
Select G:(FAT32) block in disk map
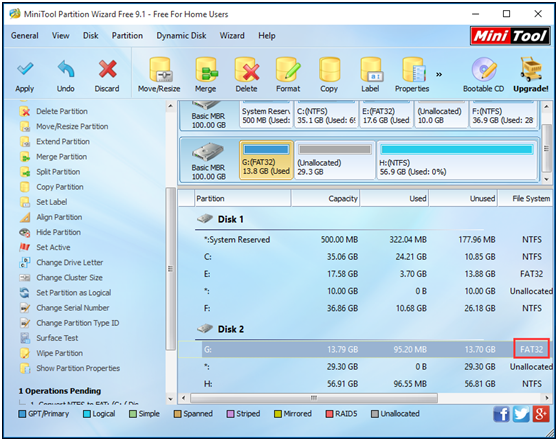coord(266,160)
